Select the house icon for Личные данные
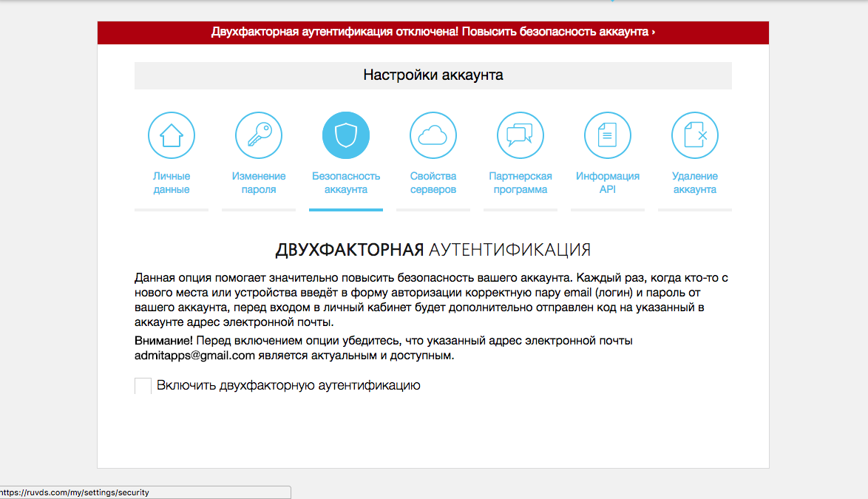The height and width of the screenshot is (499, 868). (171, 135)
